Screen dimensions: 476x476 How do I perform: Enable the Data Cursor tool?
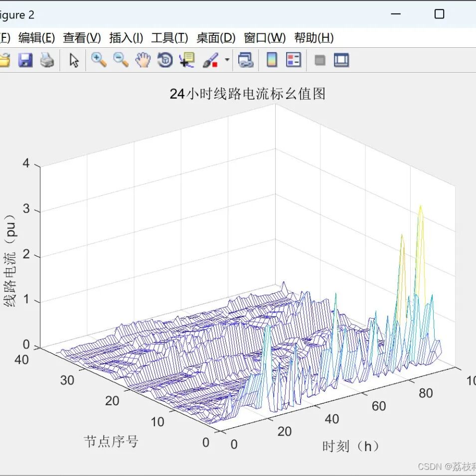click(187, 60)
